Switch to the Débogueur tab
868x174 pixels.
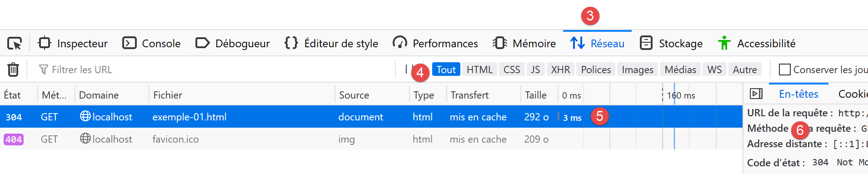[x=233, y=44]
